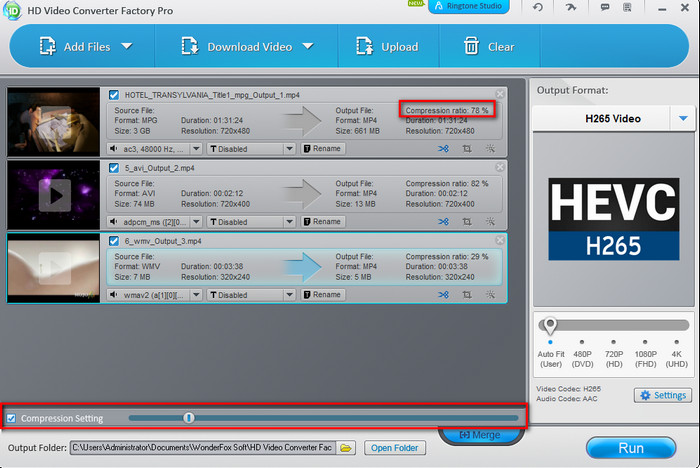The width and height of the screenshot is (700, 468).
Task: Click the trim (scissors) icon for 6_wmv_Output_3.mp4
Action: coord(443,295)
